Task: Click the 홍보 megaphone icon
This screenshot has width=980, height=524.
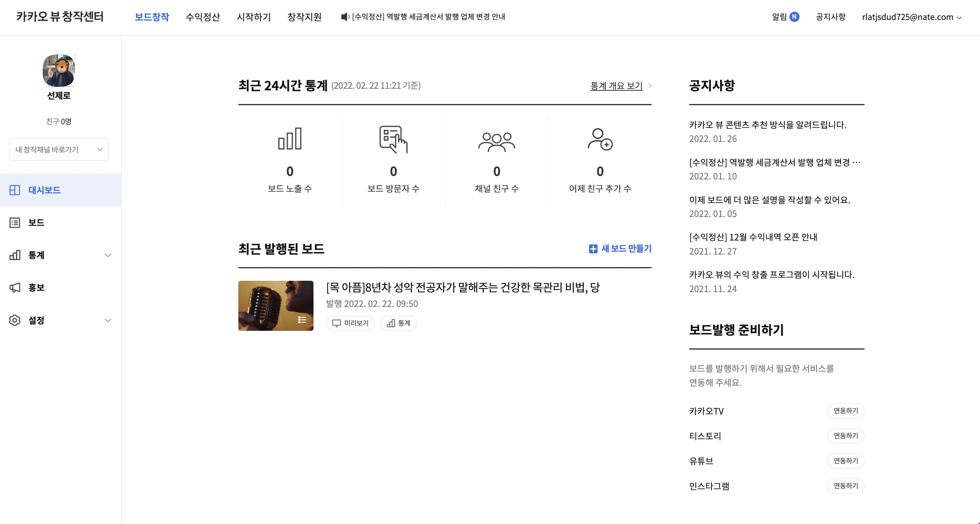Action: (15, 287)
